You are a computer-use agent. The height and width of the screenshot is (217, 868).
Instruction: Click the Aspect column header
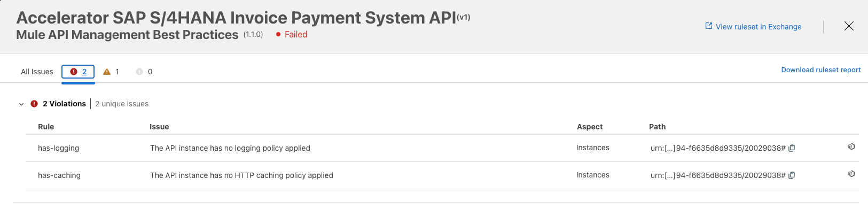(x=590, y=127)
